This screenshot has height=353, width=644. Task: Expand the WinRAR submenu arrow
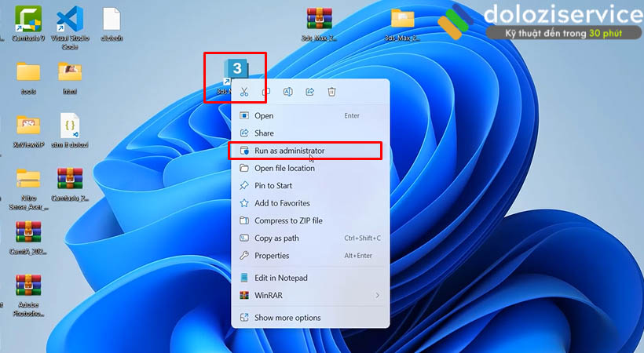click(377, 296)
